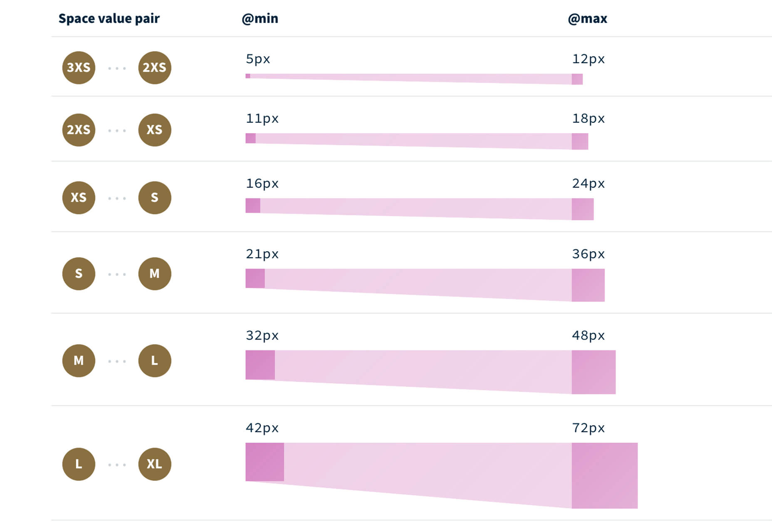Select the 2XS badge beside the 3XS badge
This screenshot has height=532, width=772.
tap(154, 68)
